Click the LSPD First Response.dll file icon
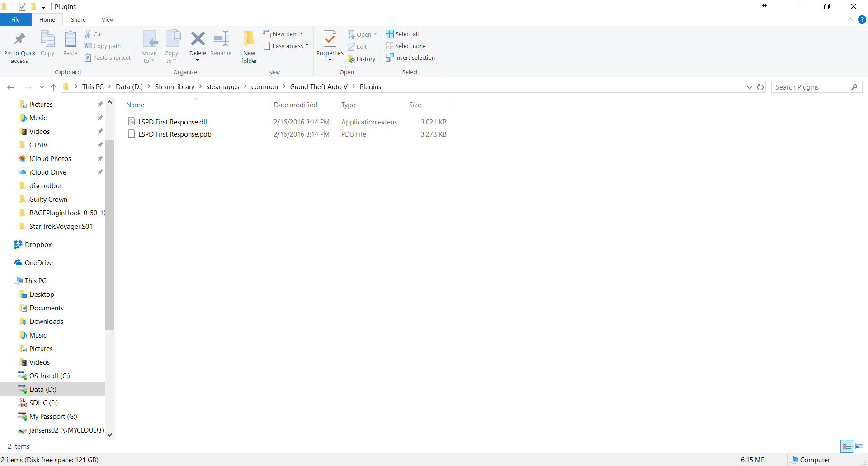Viewport: 868px width, 466px height. [x=132, y=122]
